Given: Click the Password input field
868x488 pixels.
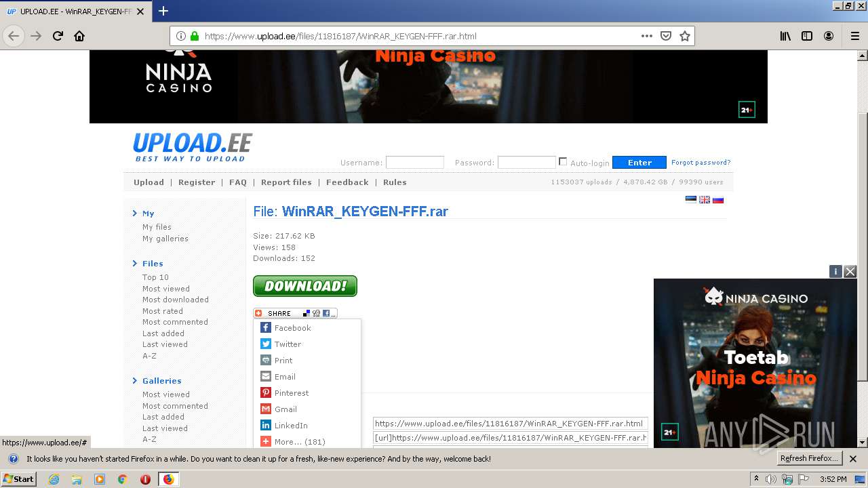Looking at the screenshot, I should (527, 163).
